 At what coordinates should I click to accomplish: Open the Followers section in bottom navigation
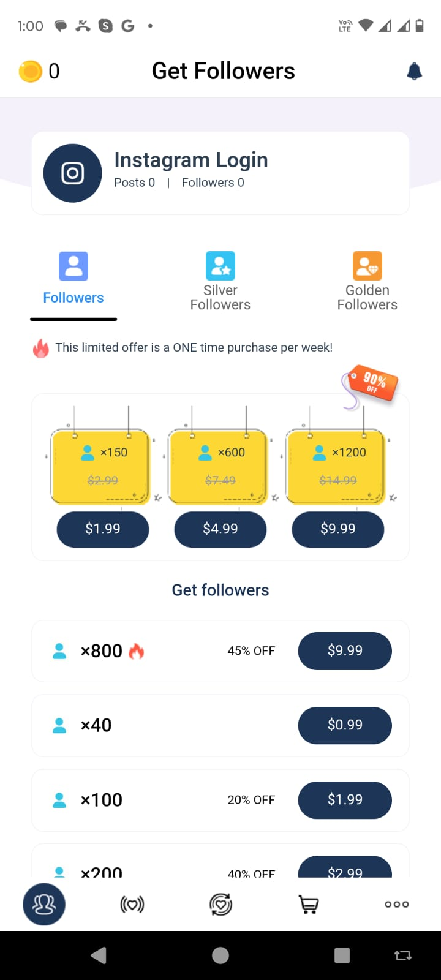[43, 904]
